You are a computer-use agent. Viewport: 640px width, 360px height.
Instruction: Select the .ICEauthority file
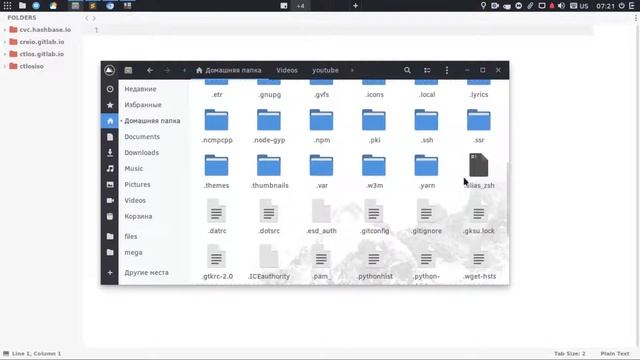[x=269, y=262]
